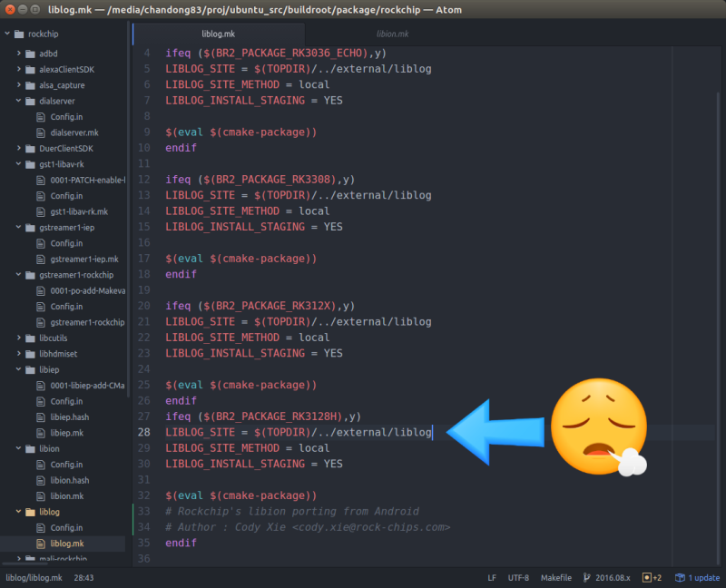Click the libion.hash file icon
The height and width of the screenshot is (588, 726).
coord(41,480)
